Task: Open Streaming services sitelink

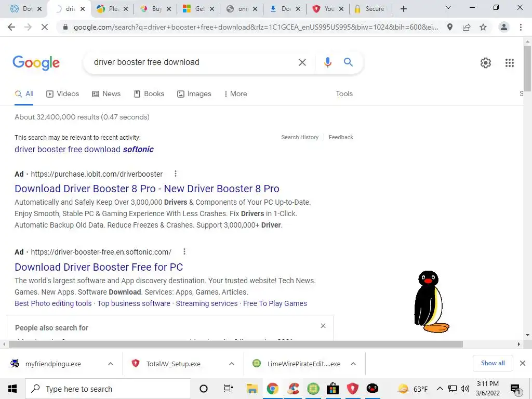Action: tap(207, 303)
